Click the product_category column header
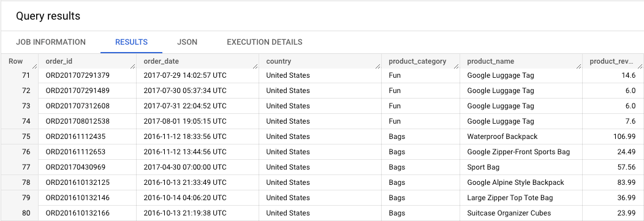 pos(420,61)
